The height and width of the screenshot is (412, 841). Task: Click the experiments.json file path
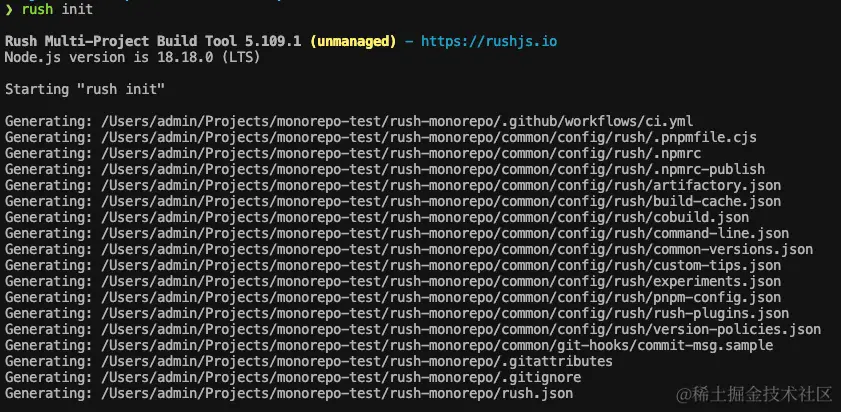441,282
